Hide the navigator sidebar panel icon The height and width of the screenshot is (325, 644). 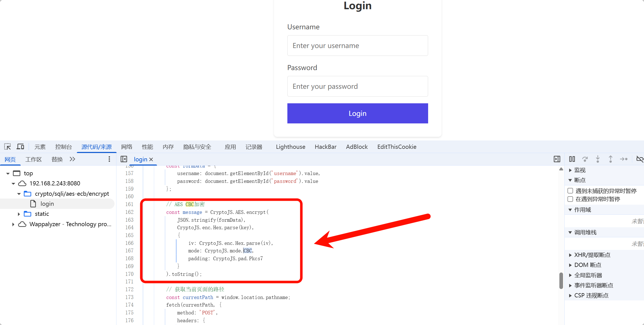coord(124,159)
